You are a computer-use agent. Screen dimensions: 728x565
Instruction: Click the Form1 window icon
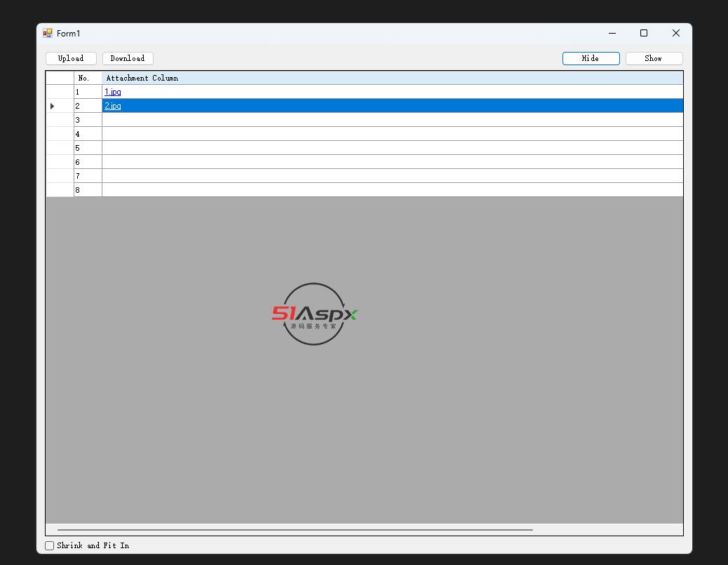(x=48, y=33)
